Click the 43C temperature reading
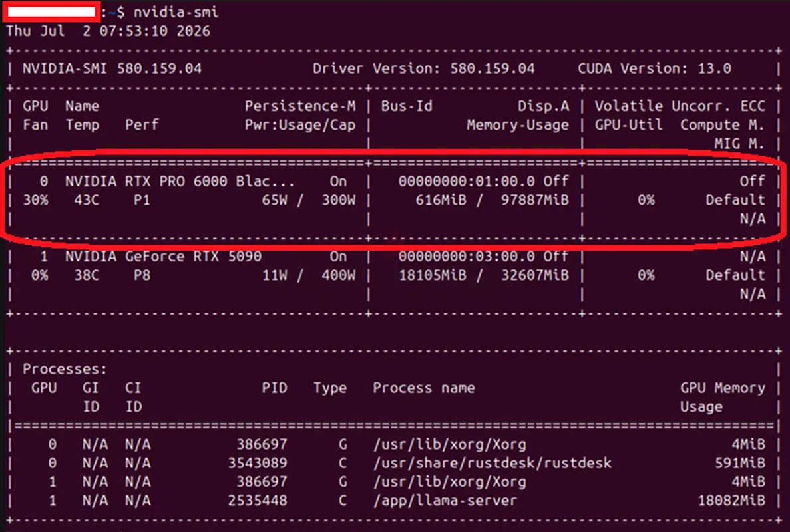The width and height of the screenshot is (790, 532). (87, 200)
